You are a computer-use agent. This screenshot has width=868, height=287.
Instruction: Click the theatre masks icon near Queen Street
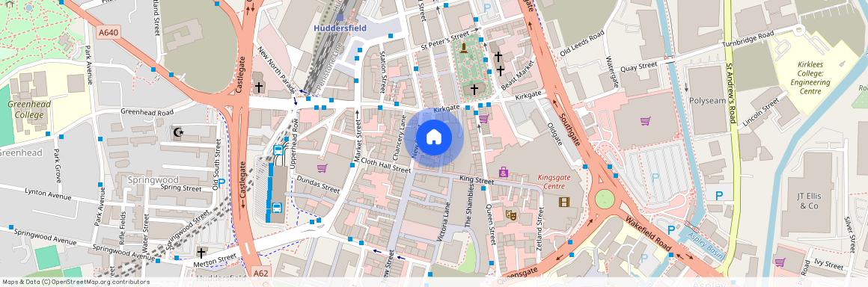(511, 215)
